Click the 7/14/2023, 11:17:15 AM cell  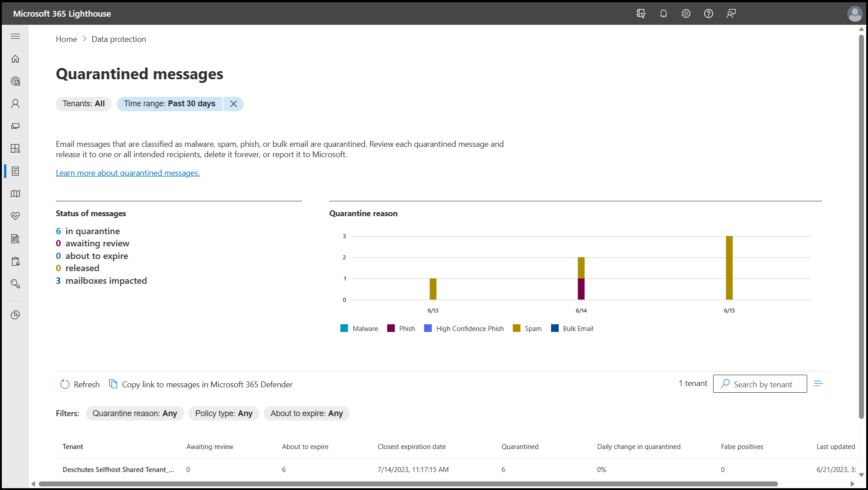tap(413, 469)
